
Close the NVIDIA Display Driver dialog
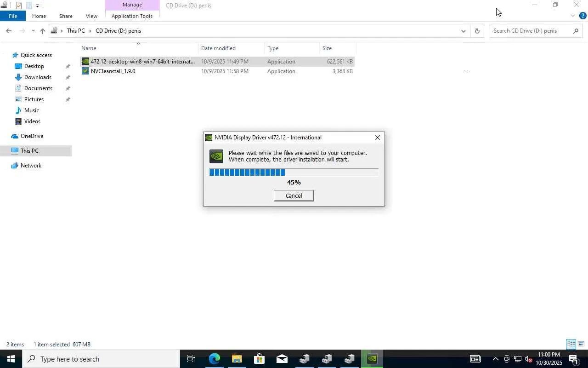(378, 138)
